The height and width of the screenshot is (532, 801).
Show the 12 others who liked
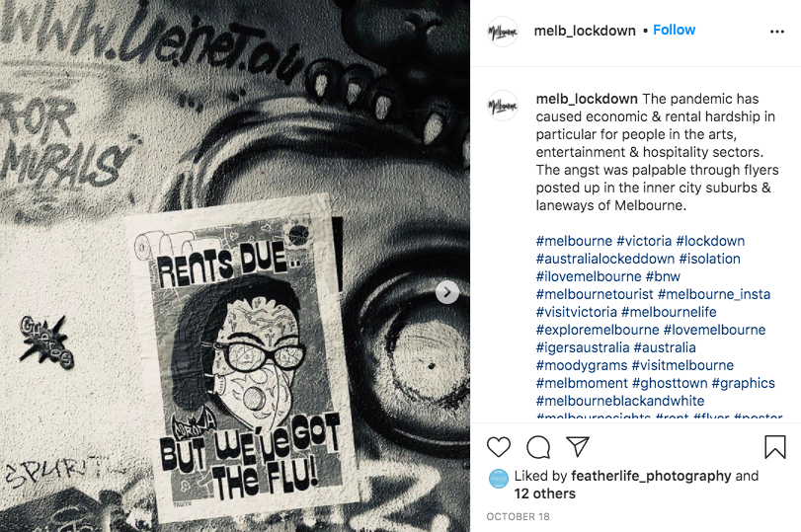tap(544, 494)
